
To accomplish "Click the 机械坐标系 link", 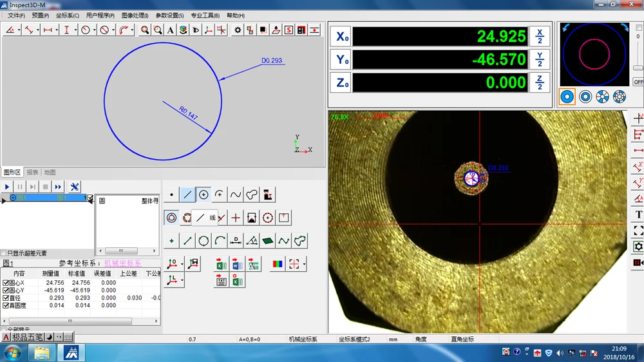I will [122, 263].
